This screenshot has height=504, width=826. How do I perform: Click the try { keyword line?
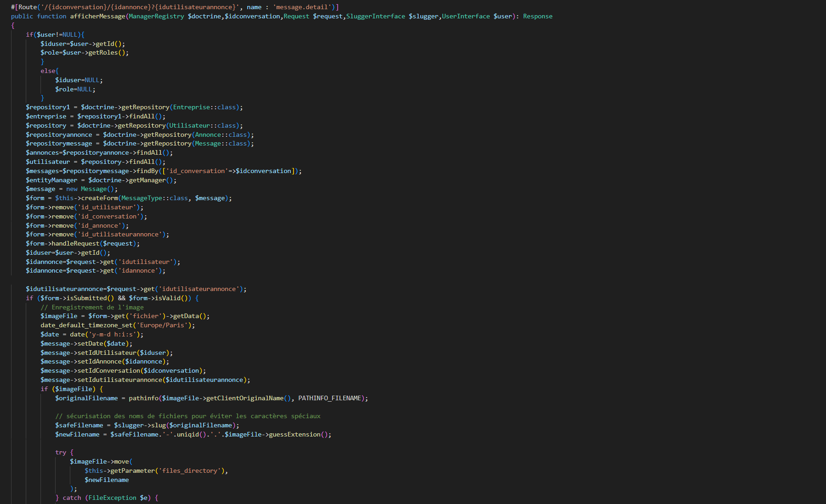pos(64,452)
